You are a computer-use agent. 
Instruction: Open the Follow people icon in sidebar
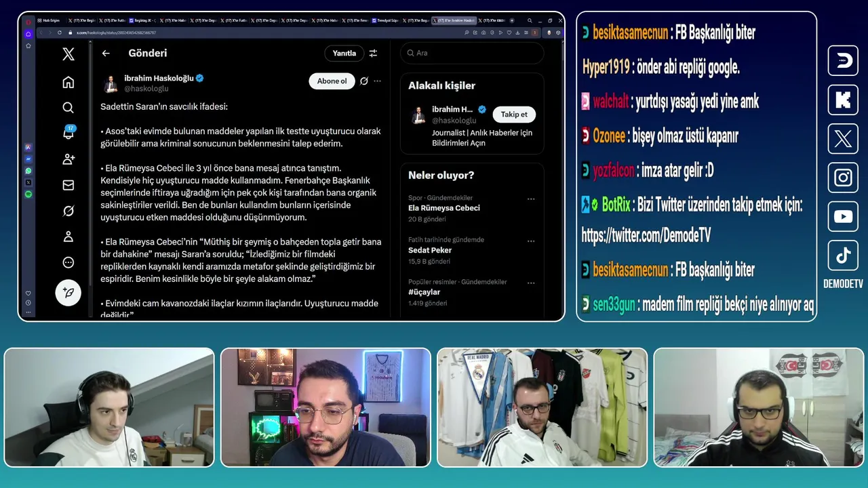point(68,159)
